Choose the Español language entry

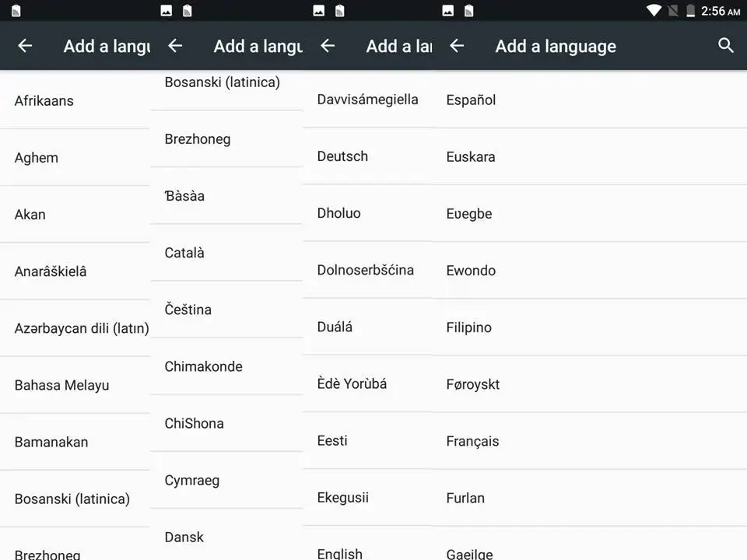click(x=472, y=100)
